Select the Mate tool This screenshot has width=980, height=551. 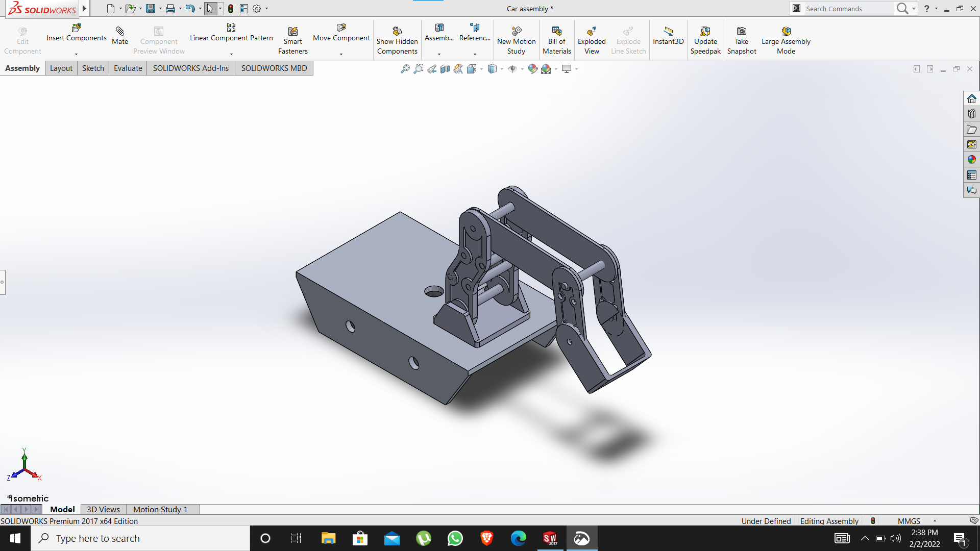[120, 36]
